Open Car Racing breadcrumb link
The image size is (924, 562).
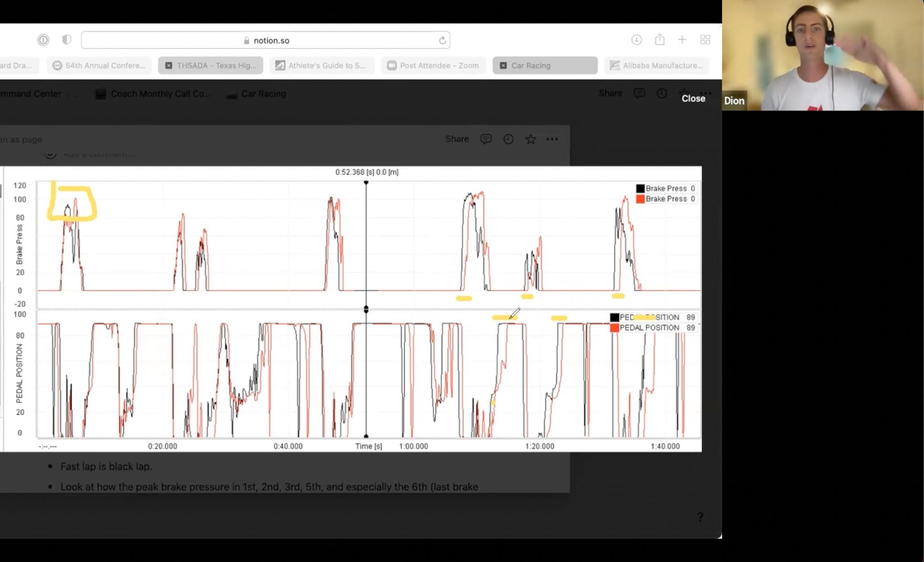tap(256, 94)
